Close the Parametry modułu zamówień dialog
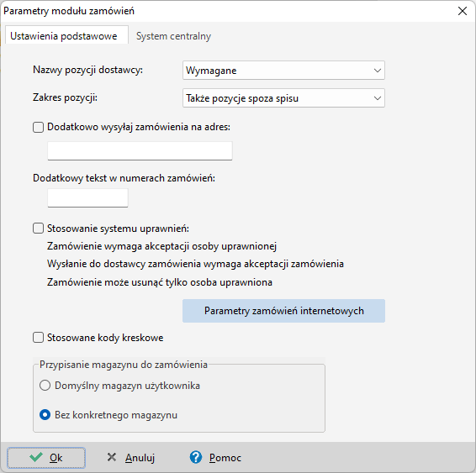This screenshot has width=476, height=473. (463, 11)
